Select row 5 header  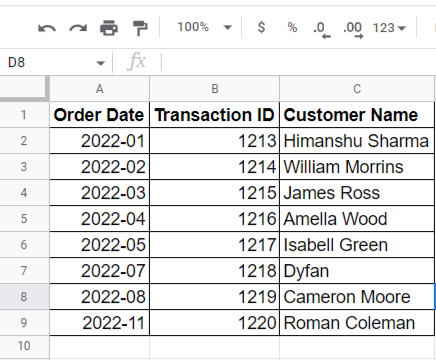[x=24, y=219]
